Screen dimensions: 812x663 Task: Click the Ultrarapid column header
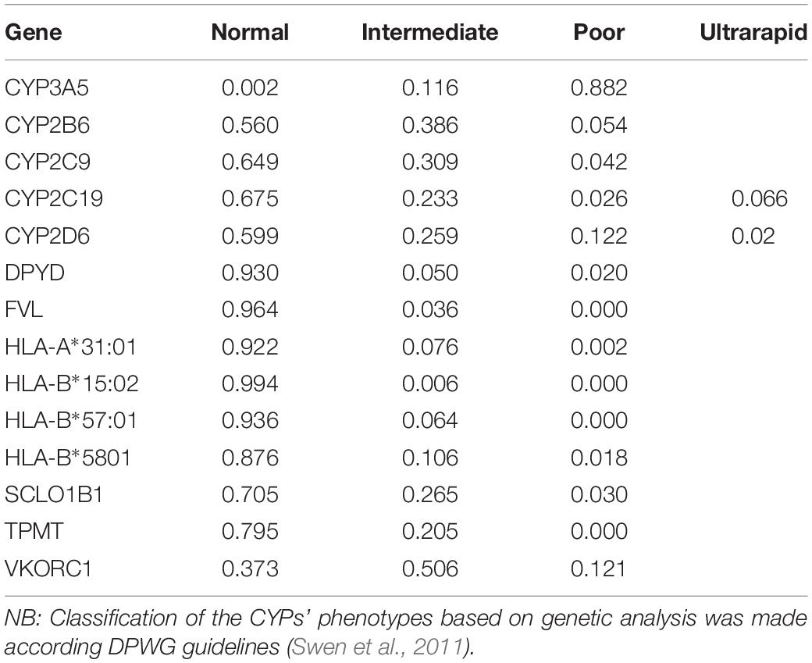tap(753, 32)
